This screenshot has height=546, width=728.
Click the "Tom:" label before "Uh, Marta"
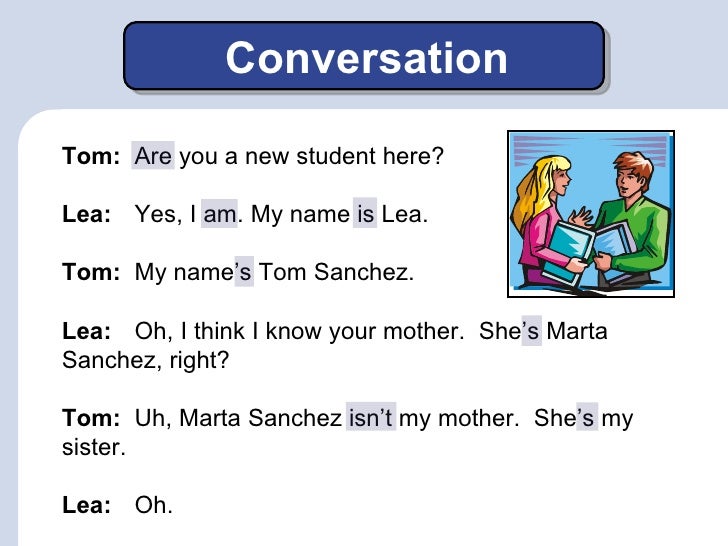[x=91, y=417]
